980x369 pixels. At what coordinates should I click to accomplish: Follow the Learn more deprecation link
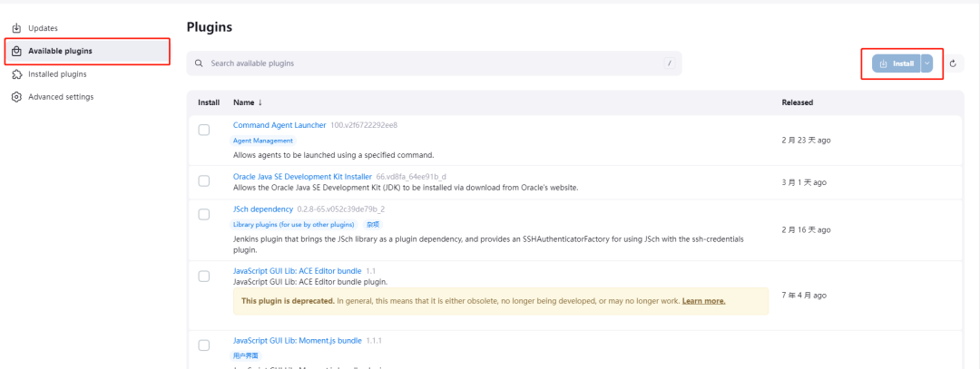pyautogui.click(x=704, y=301)
